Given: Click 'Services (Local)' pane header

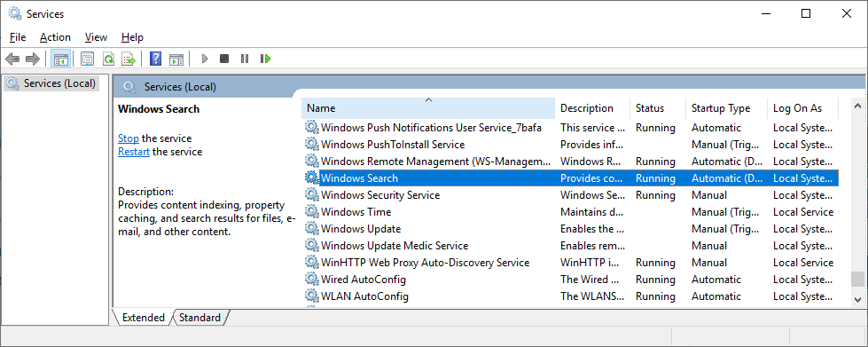Looking at the screenshot, I should tap(180, 86).
